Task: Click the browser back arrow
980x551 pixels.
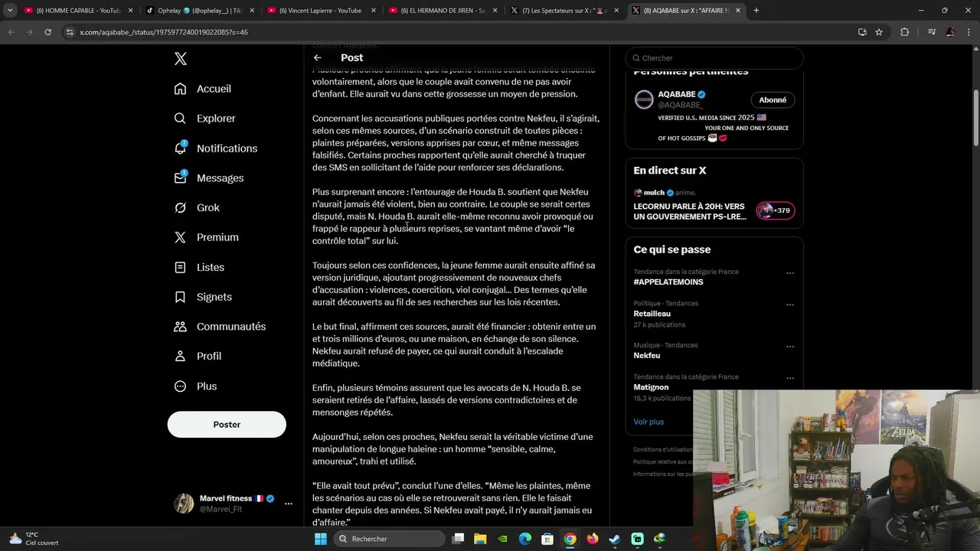Action: point(11,32)
